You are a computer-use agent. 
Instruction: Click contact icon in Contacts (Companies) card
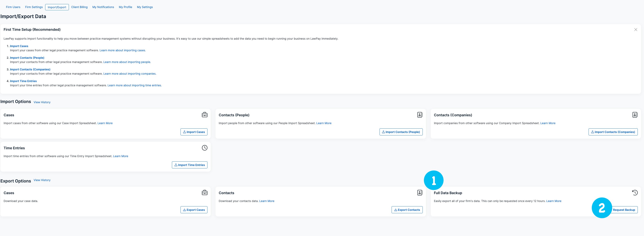pyautogui.click(x=635, y=115)
